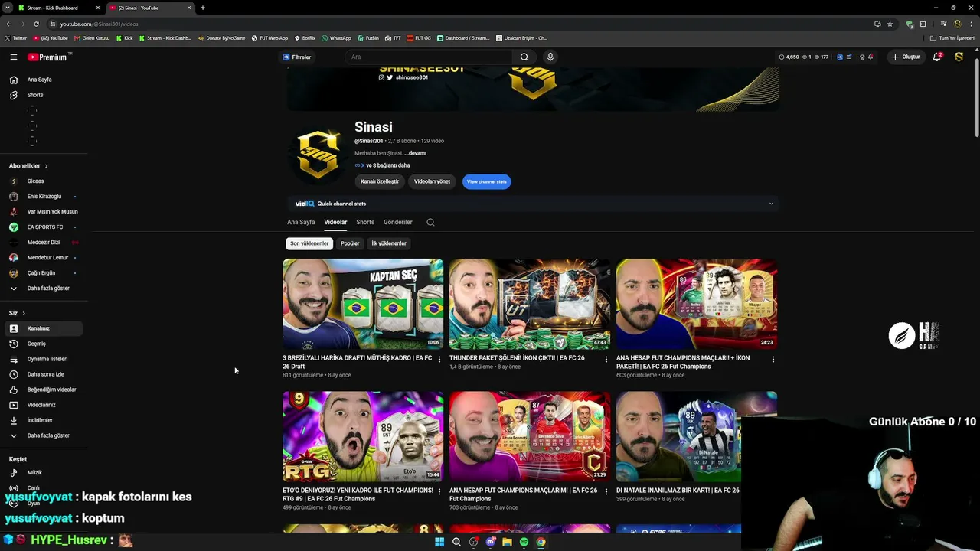Start voice search with the microphone icon
This screenshot has width=980, height=551.
(550, 57)
